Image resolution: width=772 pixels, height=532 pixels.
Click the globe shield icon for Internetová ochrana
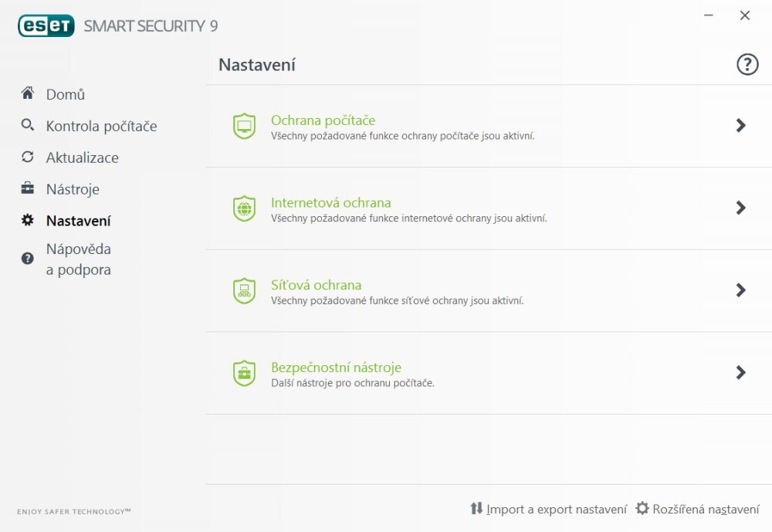(244, 208)
